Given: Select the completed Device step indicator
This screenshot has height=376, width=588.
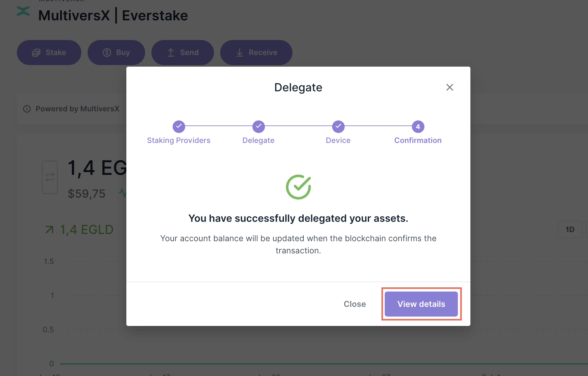Looking at the screenshot, I should [338, 127].
